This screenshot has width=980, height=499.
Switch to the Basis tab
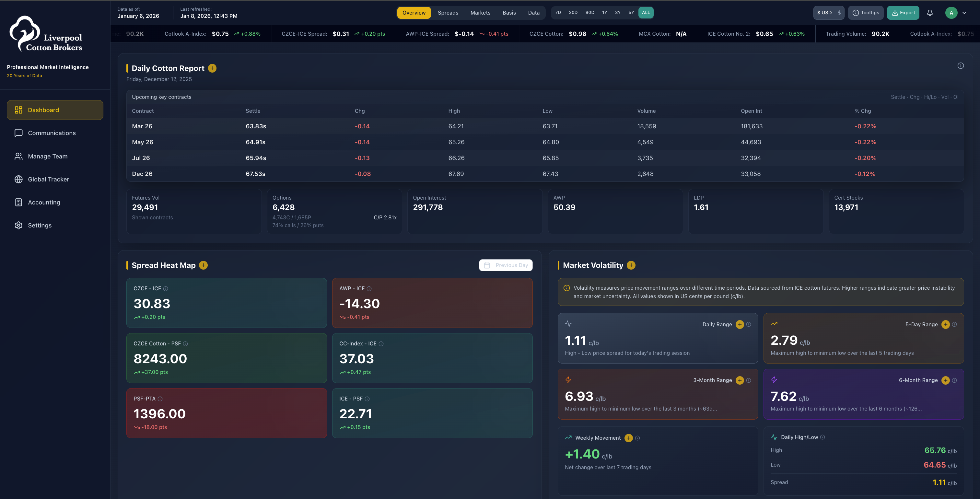coord(509,13)
